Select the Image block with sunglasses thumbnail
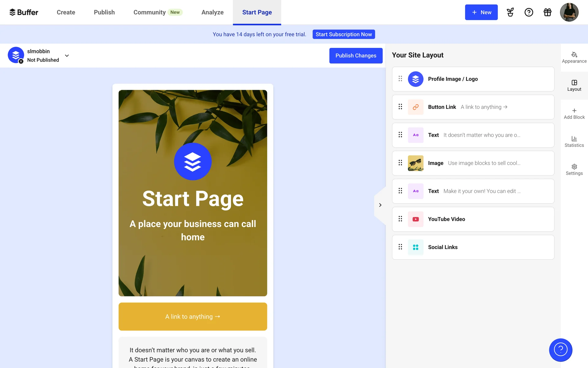The height and width of the screenshot is (368, 588). coord(473,163)
